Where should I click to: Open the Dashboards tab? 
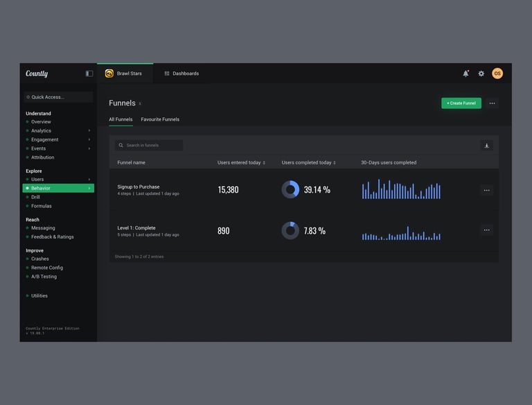tap(181, 74)
